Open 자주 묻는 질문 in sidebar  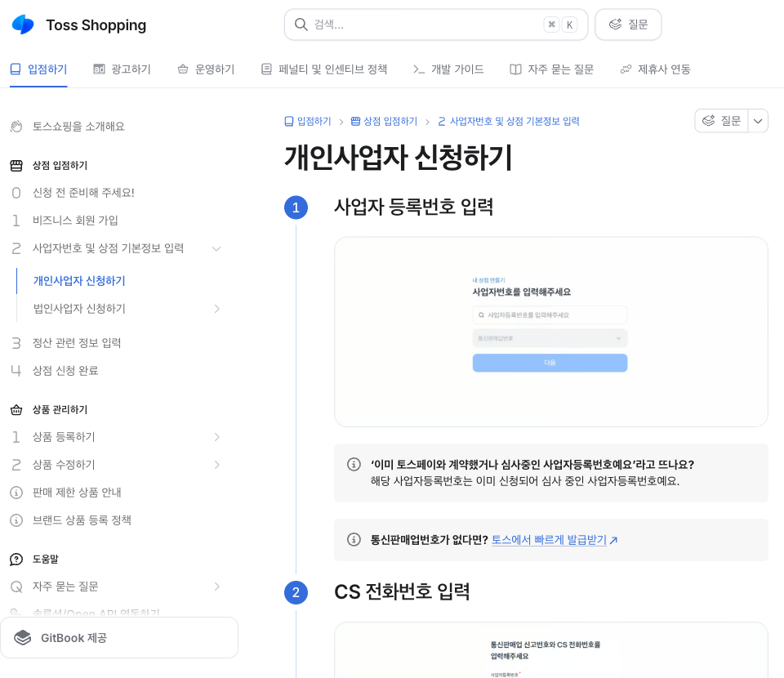tap(65, 586)
